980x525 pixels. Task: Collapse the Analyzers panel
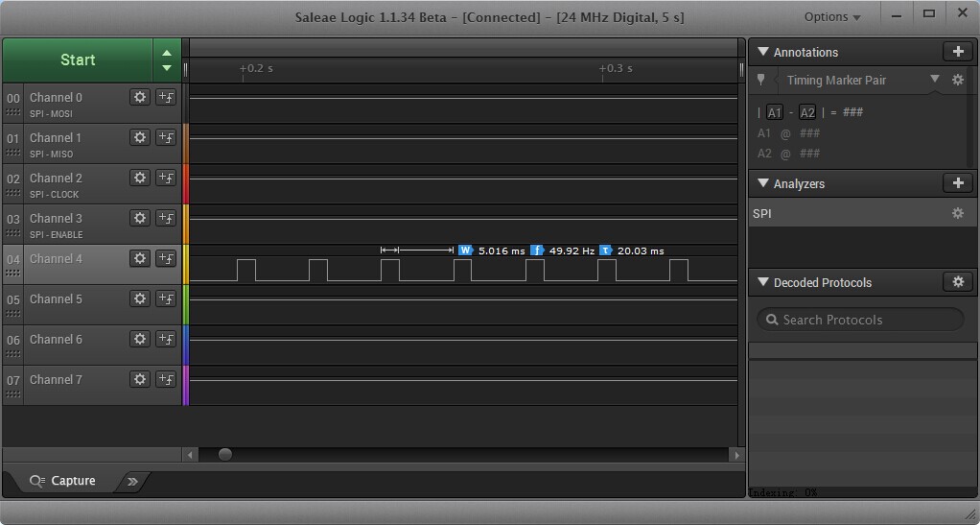click(763, 182)
